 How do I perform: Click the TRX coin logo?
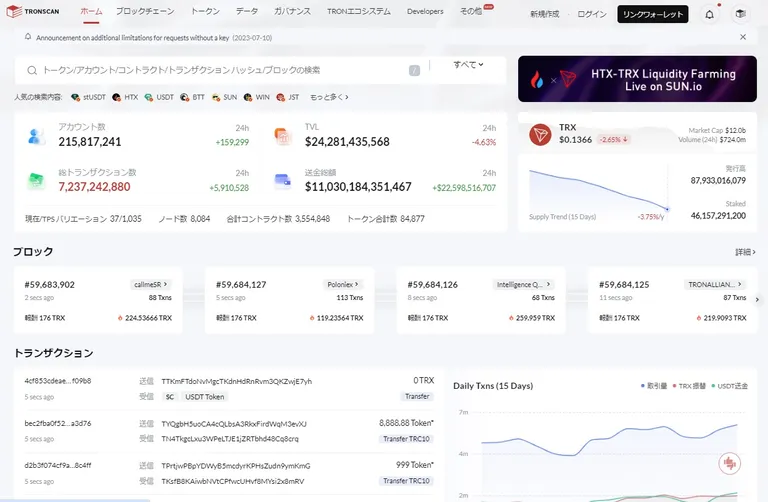[x=540, y=134]
